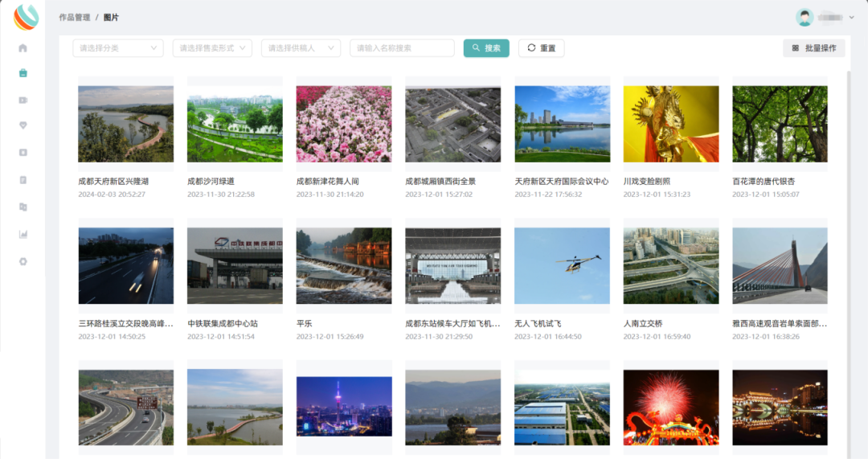
Task: Click the colorful app logo in sidebar
Action: (26, 17)
